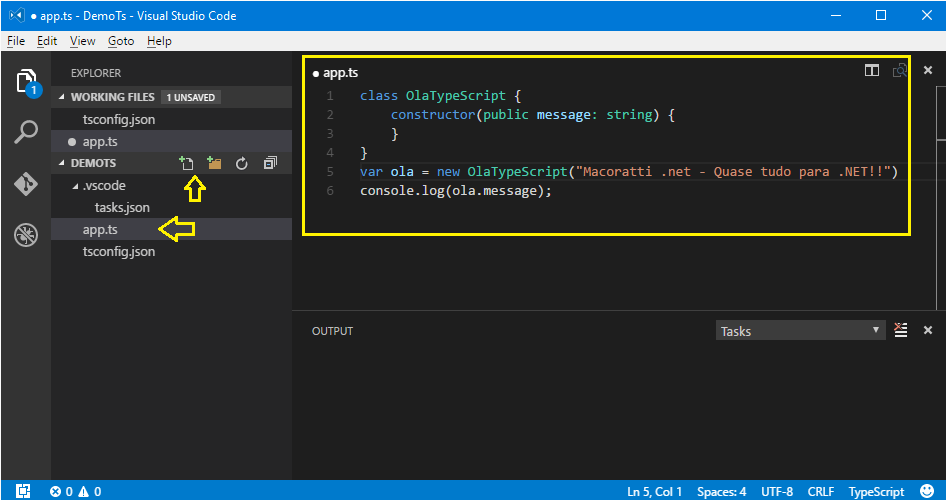This screenshot has width=946, height=500.
Task: Open the Search view icon
Action: [x=26, y=132]
